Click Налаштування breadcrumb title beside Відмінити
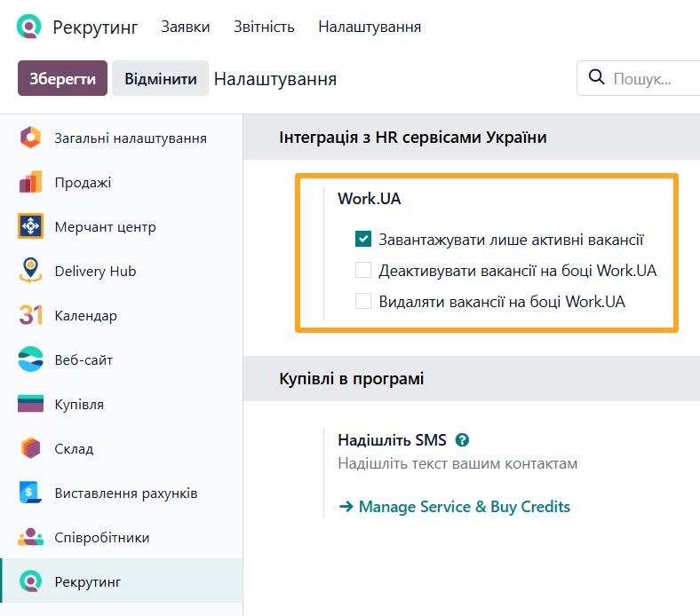700x616 pixels. click(x=275, y=79)
